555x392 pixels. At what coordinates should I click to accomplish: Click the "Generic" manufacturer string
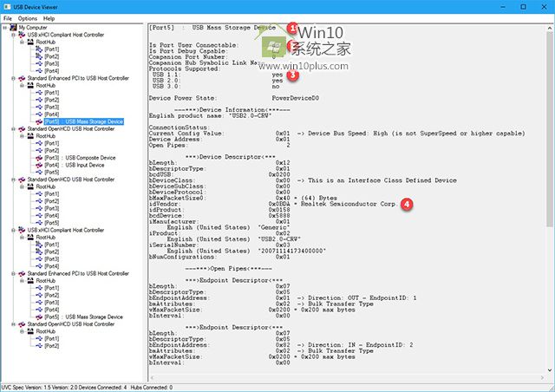click(274, 227)
